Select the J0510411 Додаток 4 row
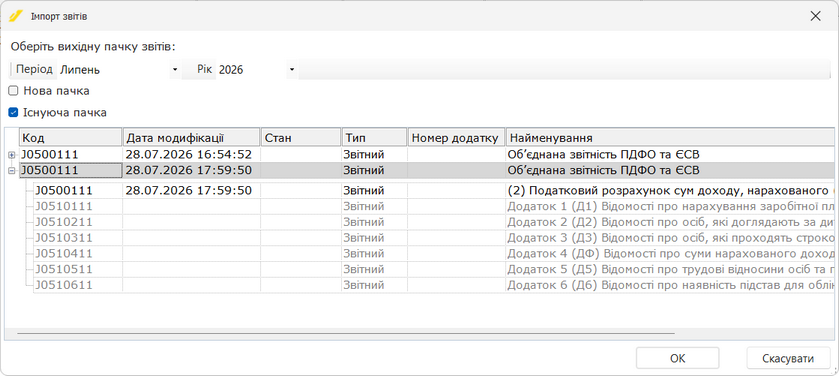 coord(433,254)
